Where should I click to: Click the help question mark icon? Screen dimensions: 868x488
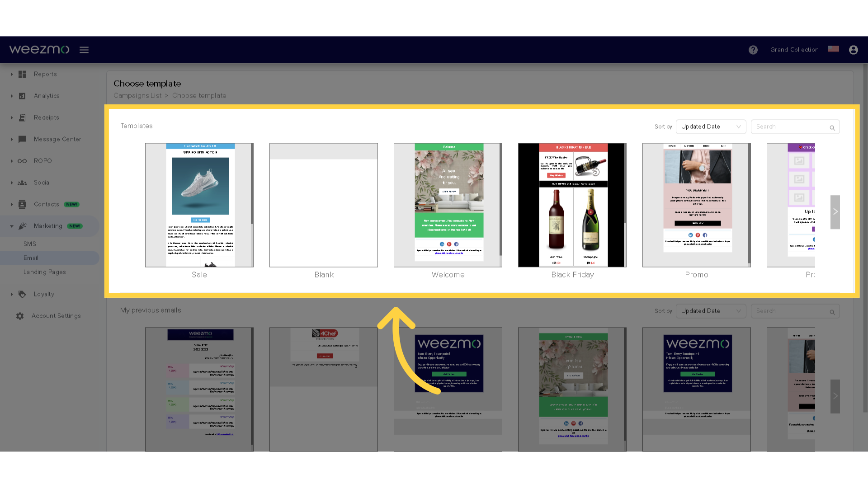tap(753, 50)
